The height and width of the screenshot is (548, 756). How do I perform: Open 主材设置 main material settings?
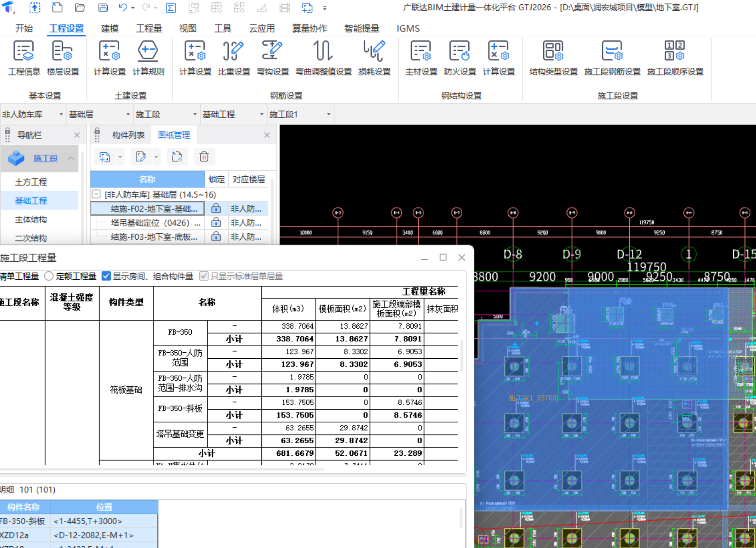point(421,58)
